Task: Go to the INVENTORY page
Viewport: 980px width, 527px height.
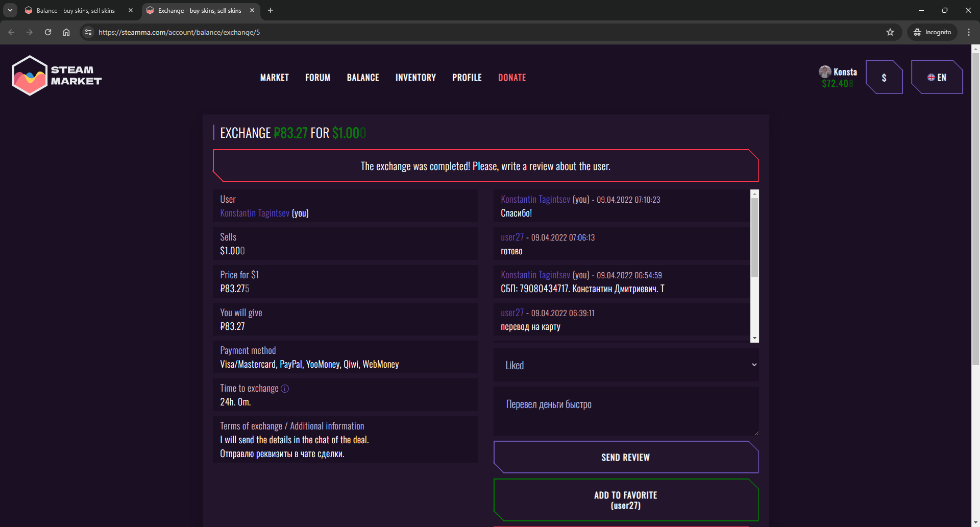Action: 415,78
